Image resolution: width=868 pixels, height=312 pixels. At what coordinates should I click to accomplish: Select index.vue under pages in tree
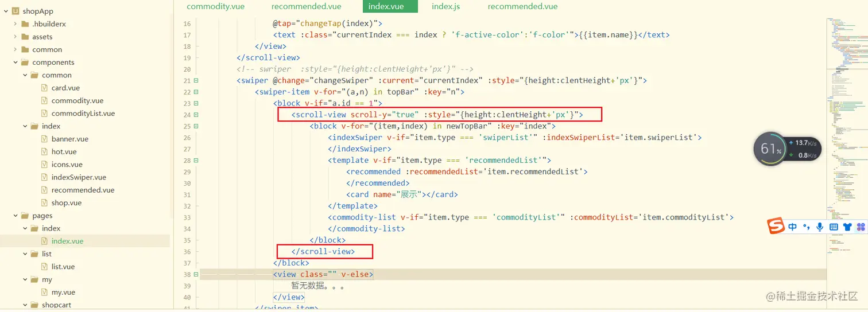[67, 241]
